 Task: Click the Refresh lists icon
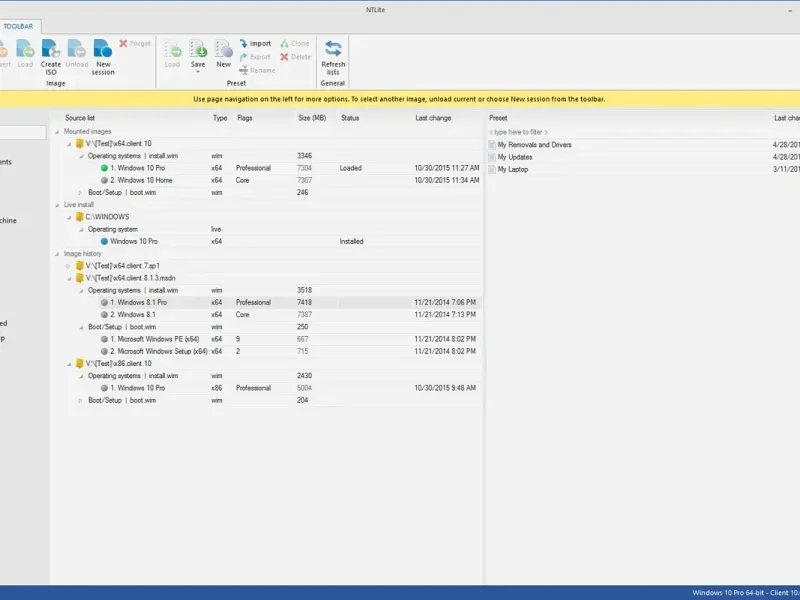[333, 50]
